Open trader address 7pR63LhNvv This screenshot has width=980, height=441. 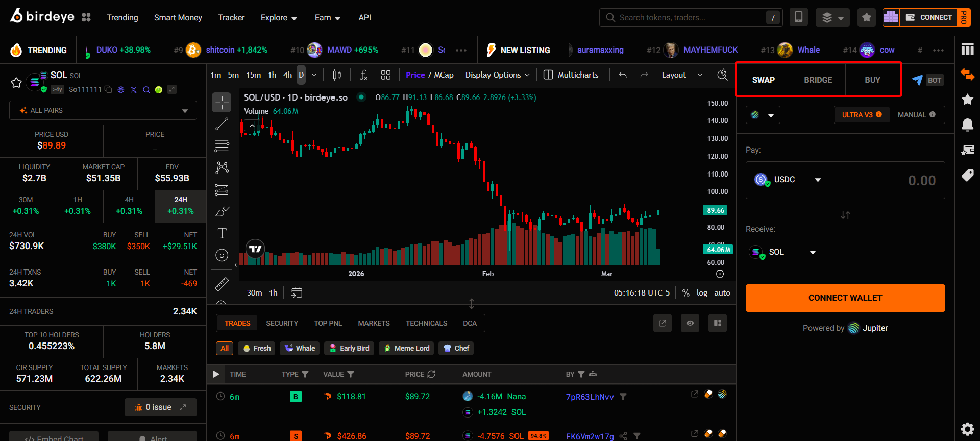pos(590,397)
